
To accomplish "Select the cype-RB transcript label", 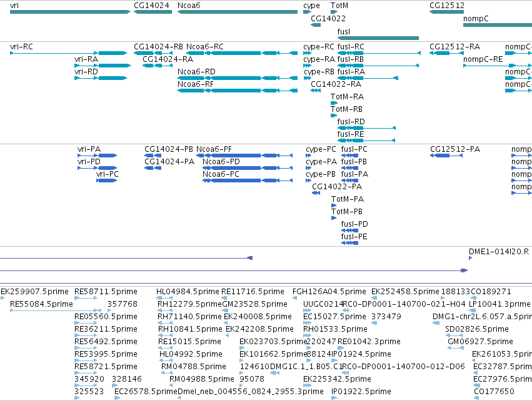I will point(319,72).
